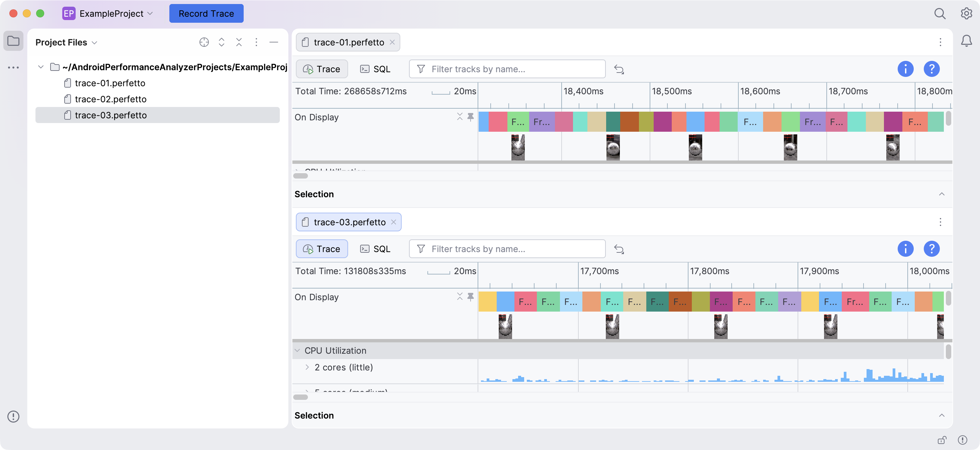Open the info icon in trace-03 panel
Image resolution: width=980 pixels, height=450 pixels.
pyautogui.click(x=905, y=249)
